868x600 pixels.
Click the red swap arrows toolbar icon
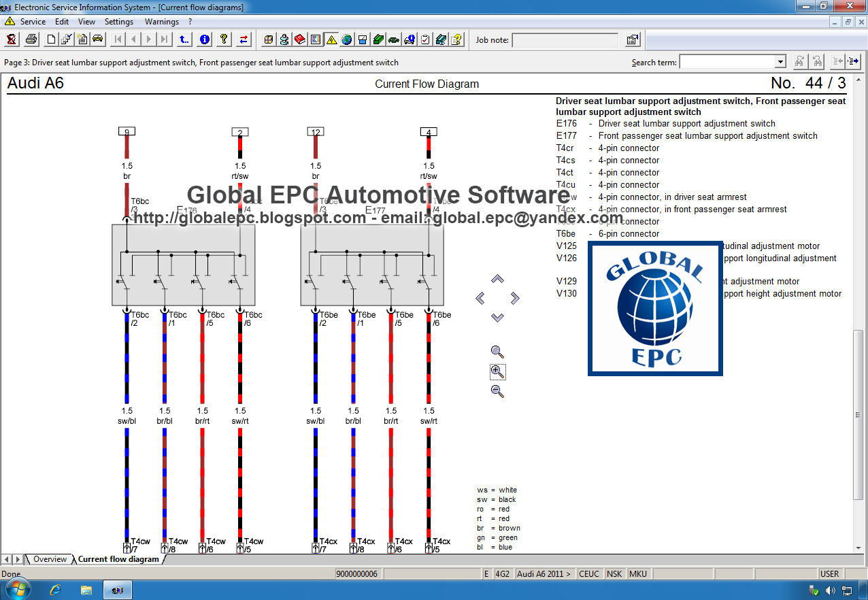[x=244, y=39]
